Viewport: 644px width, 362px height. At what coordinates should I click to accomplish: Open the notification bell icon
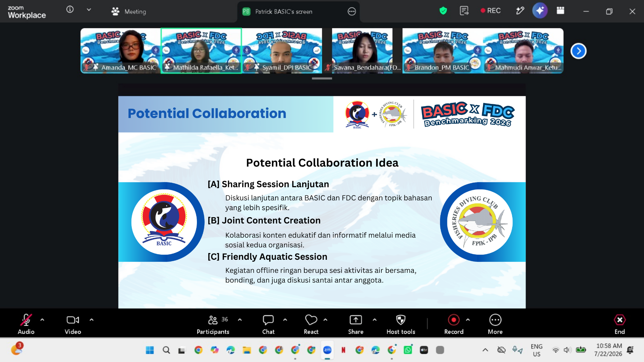(x=630, y=350)
